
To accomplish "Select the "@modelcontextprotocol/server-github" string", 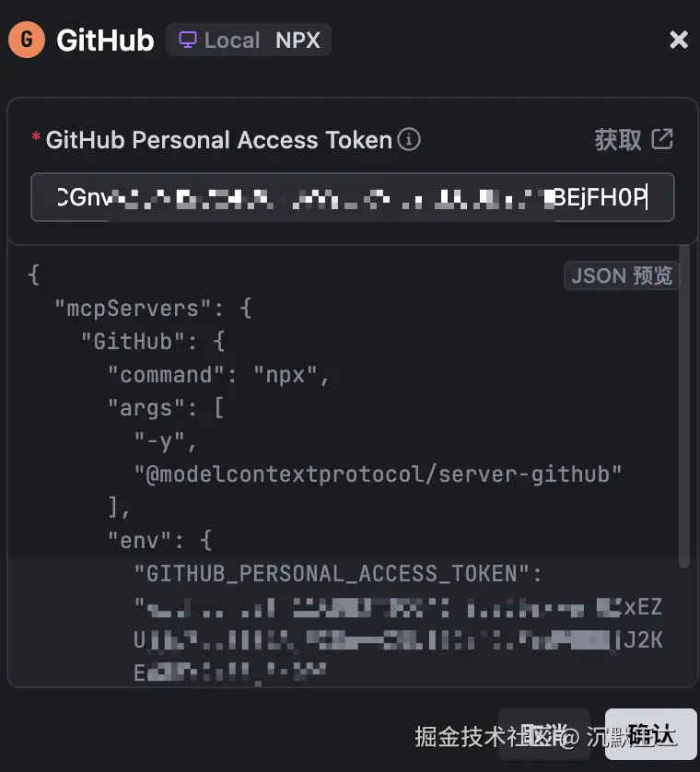I will tap(378, 474).
